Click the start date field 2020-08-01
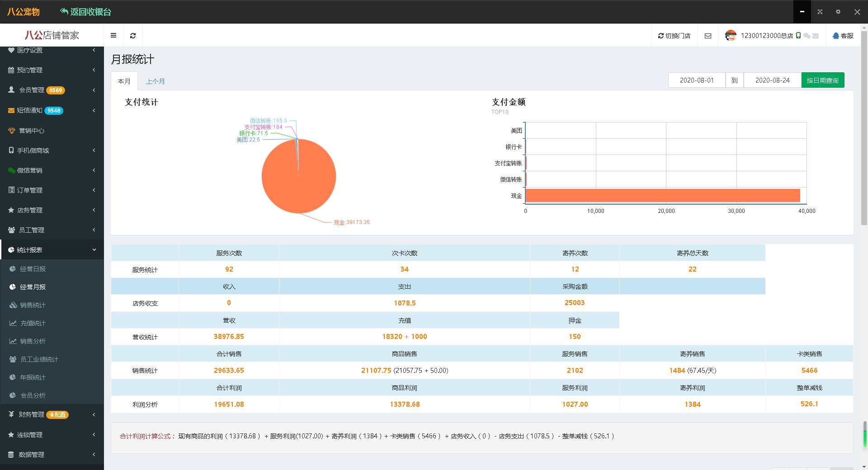 697,80
